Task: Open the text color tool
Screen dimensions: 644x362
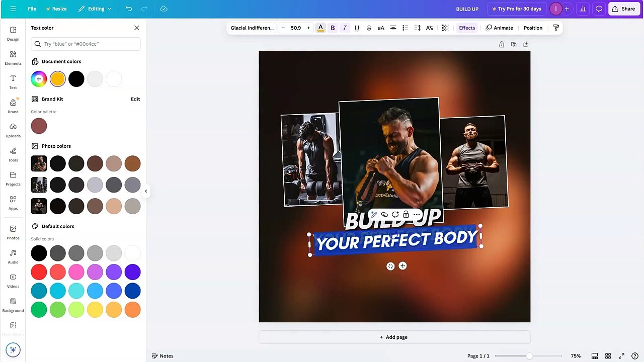Action: point(320,28)
